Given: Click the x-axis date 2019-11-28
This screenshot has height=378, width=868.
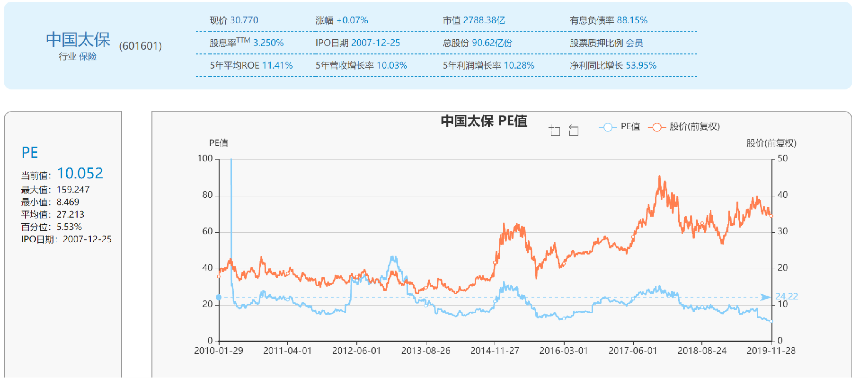Looking at the screenshot, I should coord(771,351).
